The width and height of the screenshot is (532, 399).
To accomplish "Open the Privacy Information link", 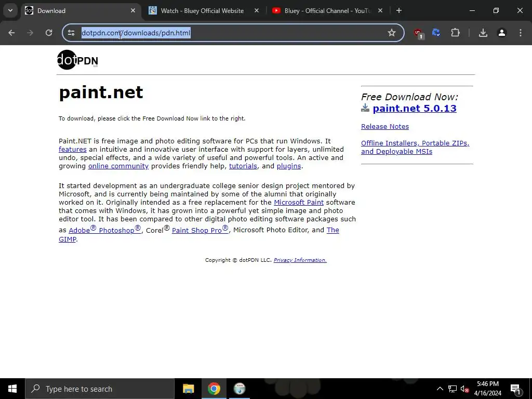I will click(300, 260).
